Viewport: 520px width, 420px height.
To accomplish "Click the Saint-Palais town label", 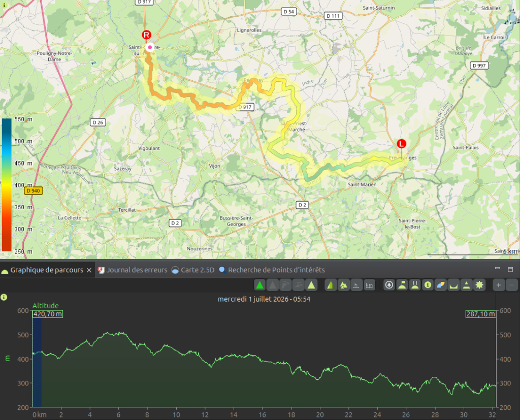I will (466, 147).
